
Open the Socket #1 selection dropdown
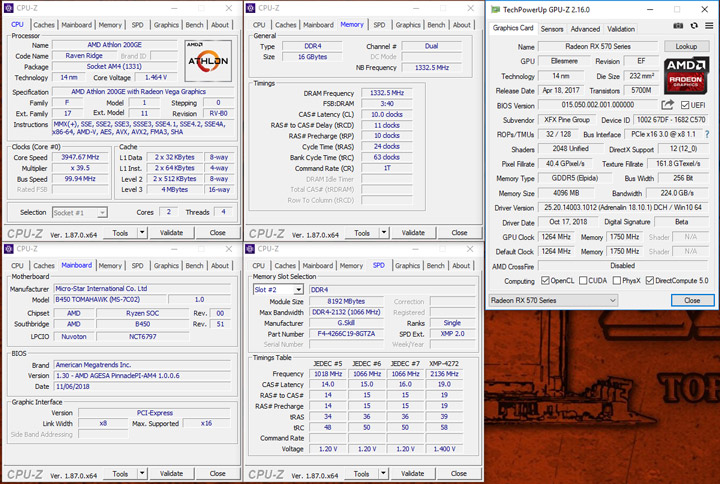[79, 213]
